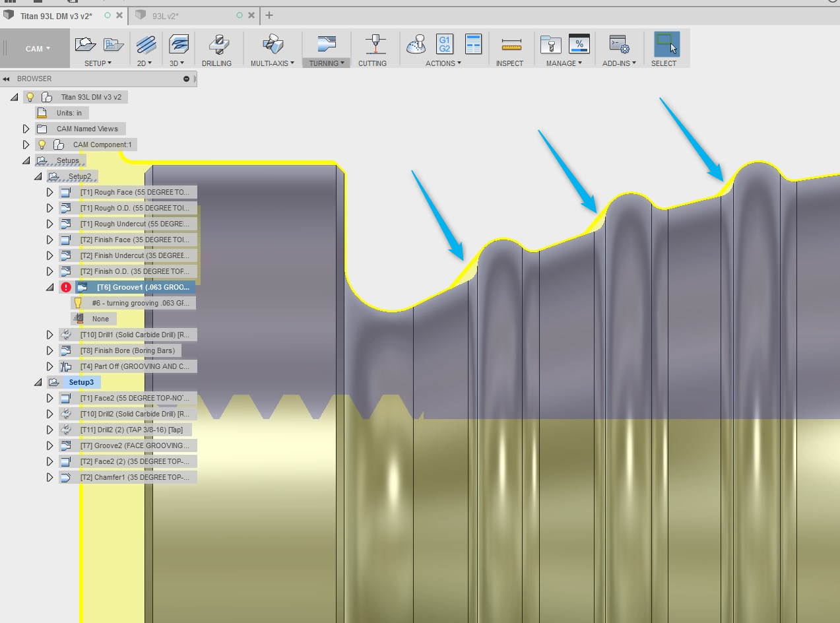Open the SETUP dropdown menu
This screenshot has height=623, width=840.
click(x=98, y=63)
